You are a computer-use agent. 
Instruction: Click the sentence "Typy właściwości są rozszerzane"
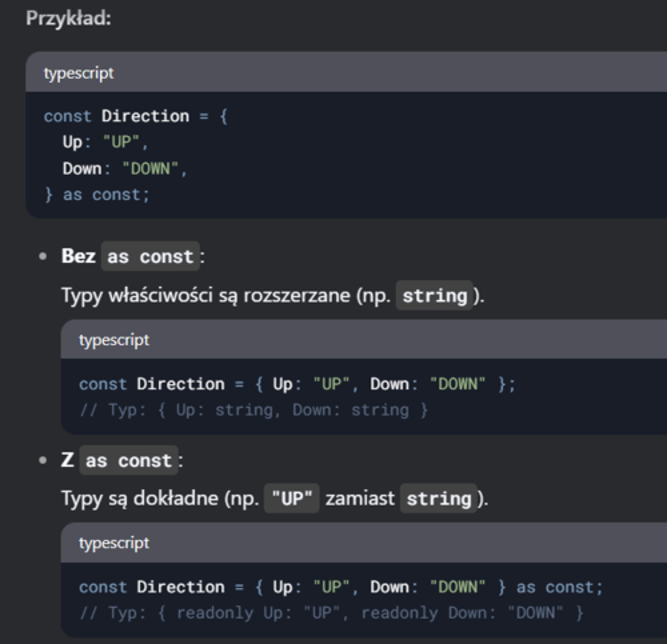[x=206, y=296]
